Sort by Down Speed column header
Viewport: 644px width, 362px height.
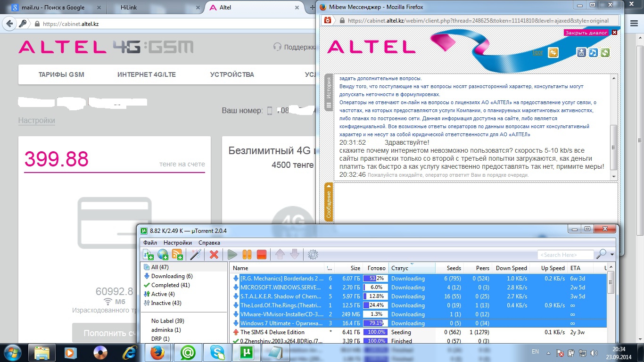click(511, 268)
